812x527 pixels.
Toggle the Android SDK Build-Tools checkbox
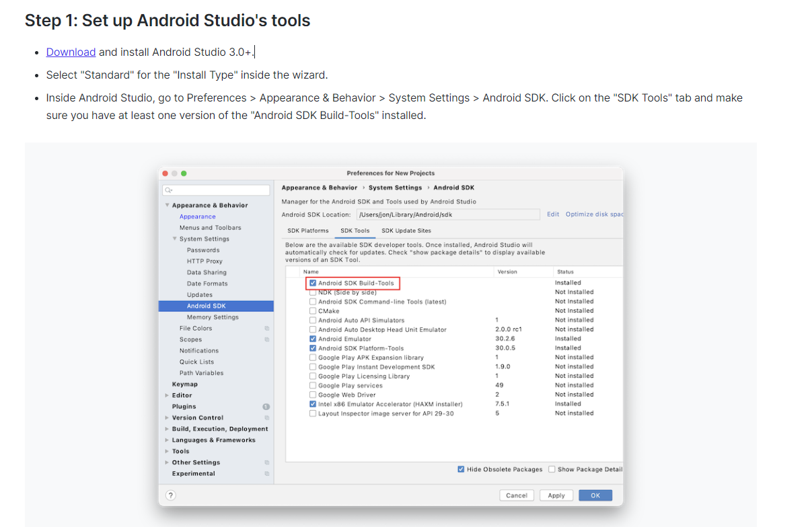(x=313, y=283)
